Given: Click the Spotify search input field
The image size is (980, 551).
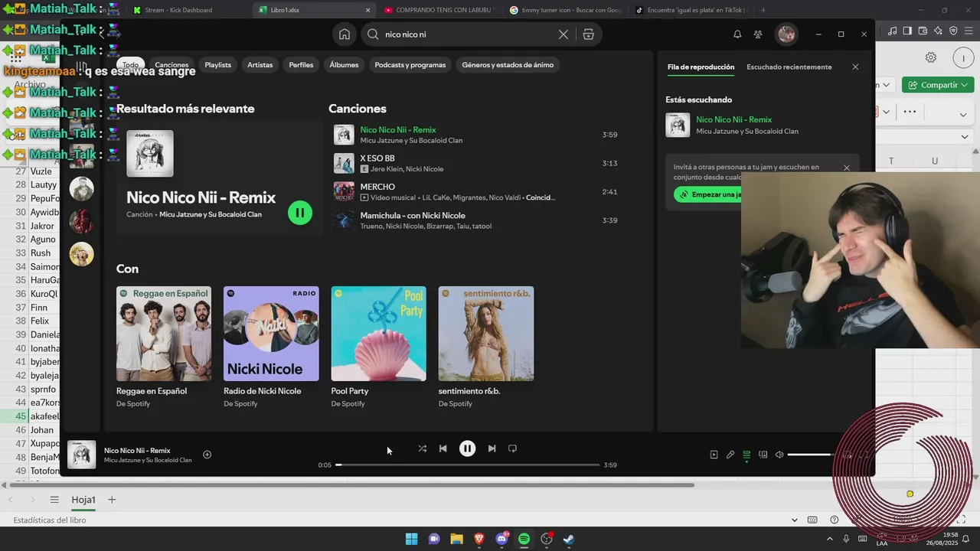Looking at the screenshot, I should coord(467,34).
